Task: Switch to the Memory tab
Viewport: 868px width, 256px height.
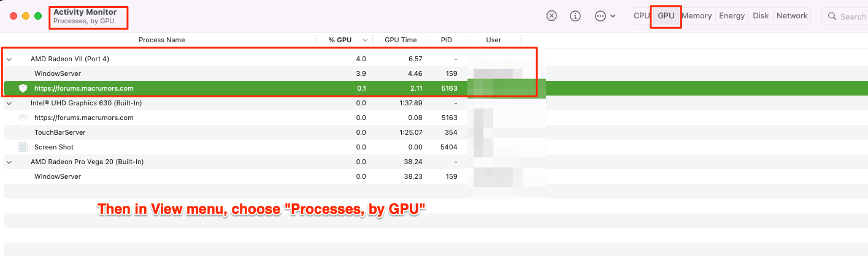Action: 697,16
